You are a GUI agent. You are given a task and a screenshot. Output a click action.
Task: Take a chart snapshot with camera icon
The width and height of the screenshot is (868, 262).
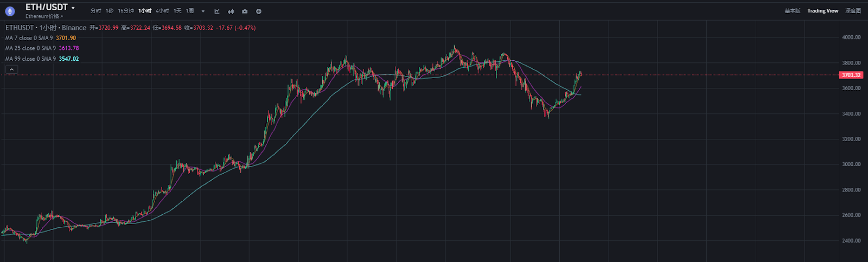tap(245, 11)
